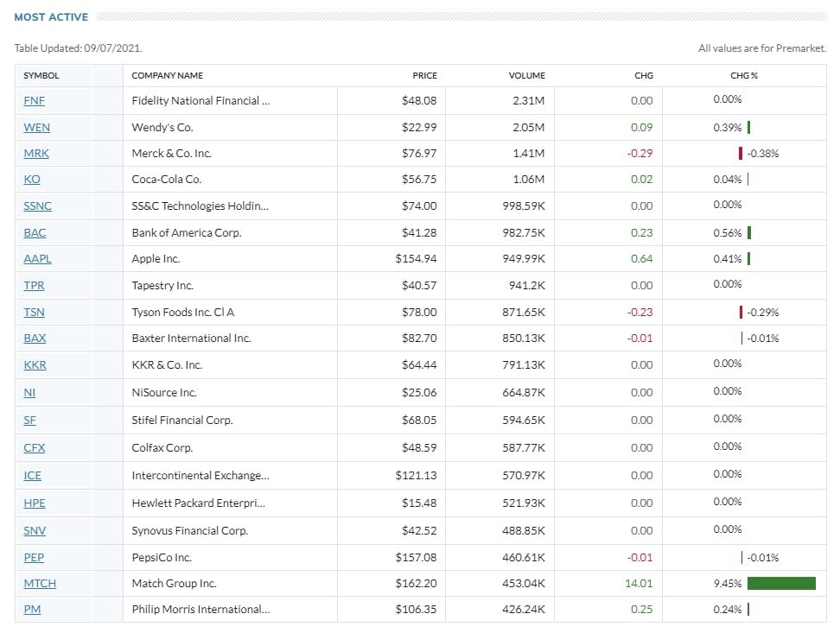Viewport: 840px width, 633px height.
Task: Click the AAPL ticker link
Action: click(x=37, y=259)
